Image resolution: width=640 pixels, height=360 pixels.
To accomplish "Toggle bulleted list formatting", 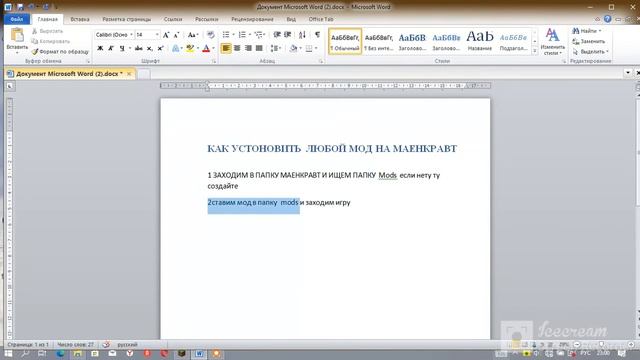I will (x=226, y=35).
